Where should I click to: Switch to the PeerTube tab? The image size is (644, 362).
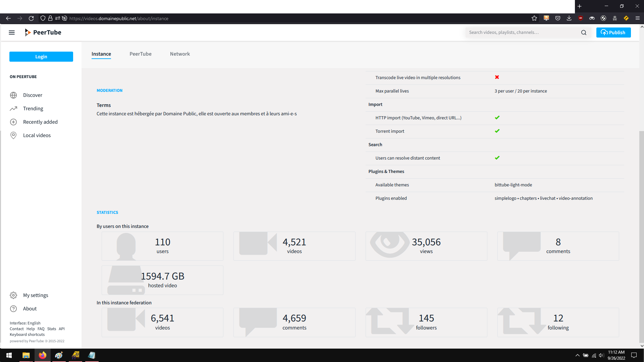[x=140, y=54]
